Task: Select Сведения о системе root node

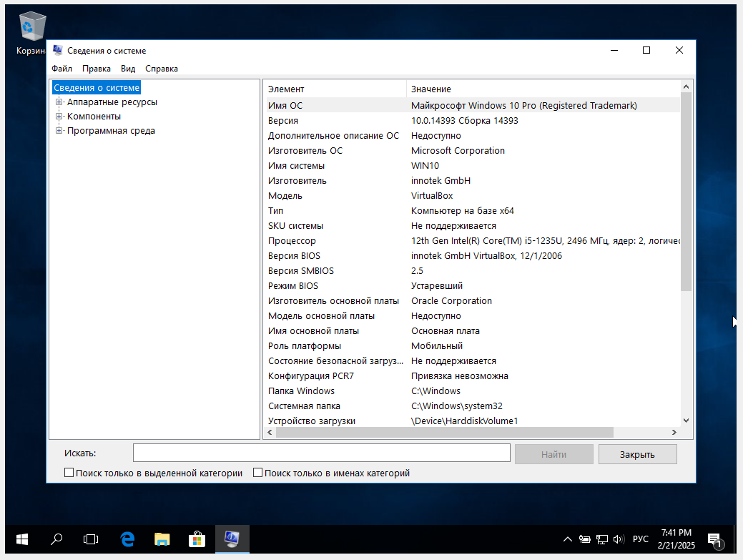Action: (x=97, y=88)
